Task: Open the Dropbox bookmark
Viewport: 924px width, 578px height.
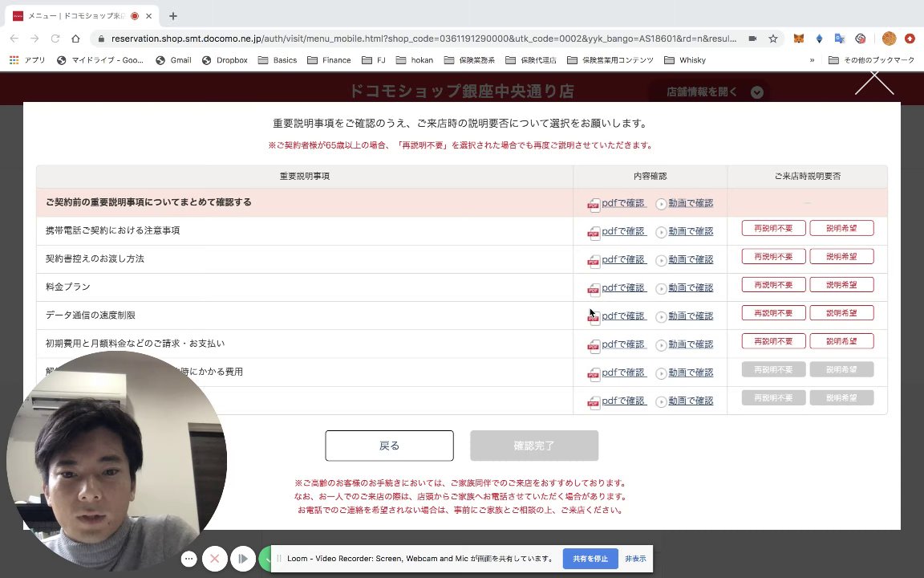Action: pyautogui.click(x=225, y=60)
